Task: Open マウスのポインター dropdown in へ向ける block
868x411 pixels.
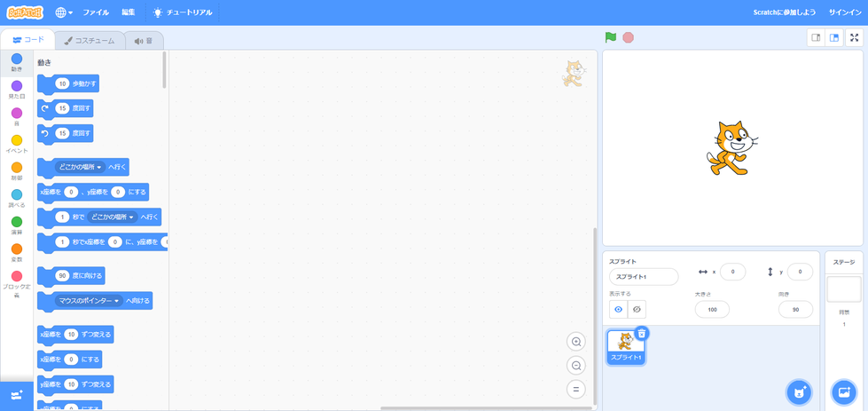Action: (90, 301)
